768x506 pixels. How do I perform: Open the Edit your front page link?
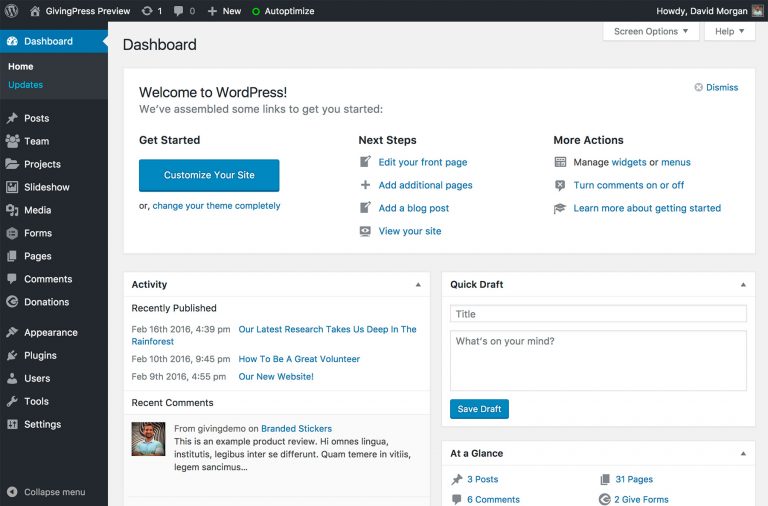click(423, 162)
